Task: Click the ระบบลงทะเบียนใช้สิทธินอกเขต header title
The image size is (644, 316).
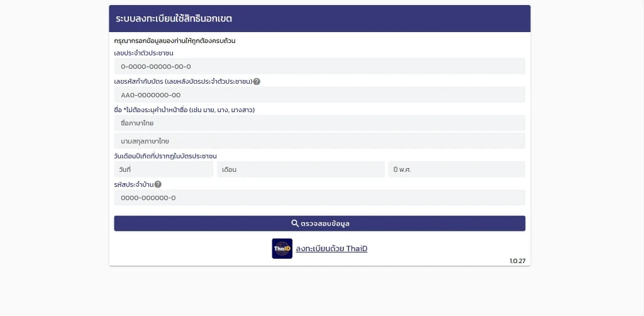Action: [x=174, y=19]
